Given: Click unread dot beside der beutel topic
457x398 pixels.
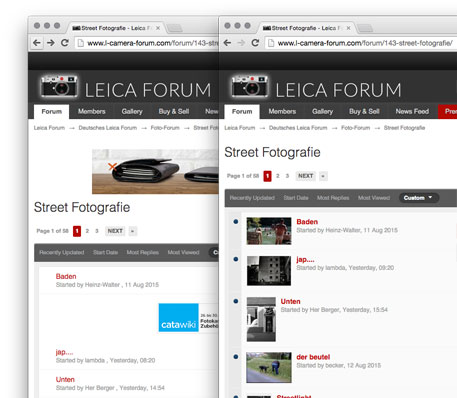Looking at the screenshot, I should click(x=236, y=357).
